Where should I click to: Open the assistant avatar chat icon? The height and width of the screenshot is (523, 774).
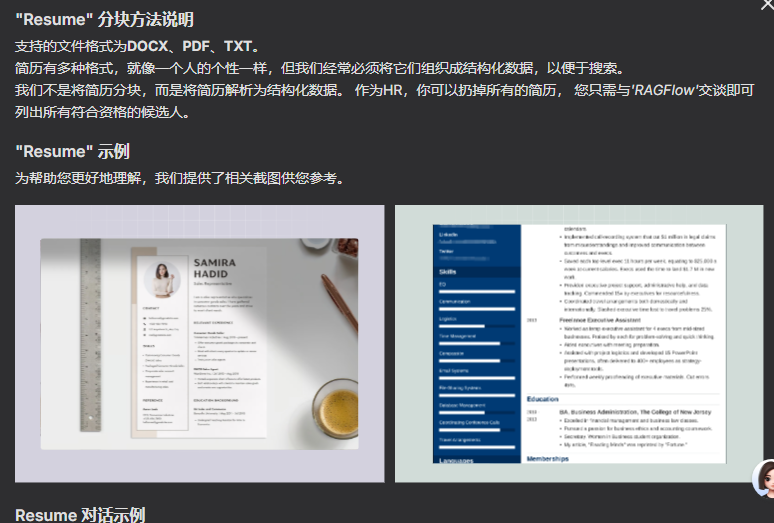point(764,478)
